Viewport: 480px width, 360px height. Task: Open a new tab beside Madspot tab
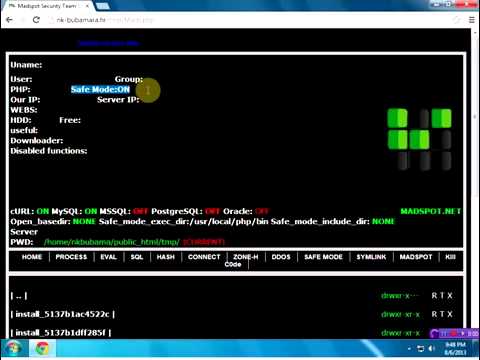102,6
